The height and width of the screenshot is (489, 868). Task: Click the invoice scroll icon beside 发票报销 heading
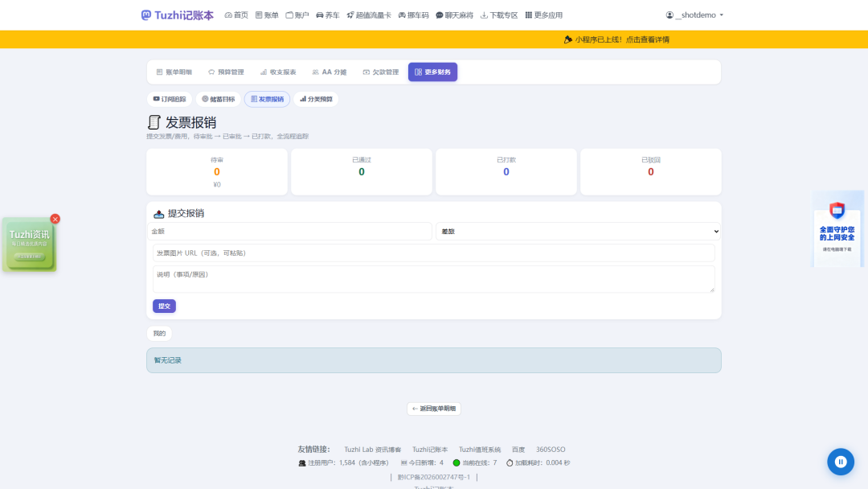[154, 122]
